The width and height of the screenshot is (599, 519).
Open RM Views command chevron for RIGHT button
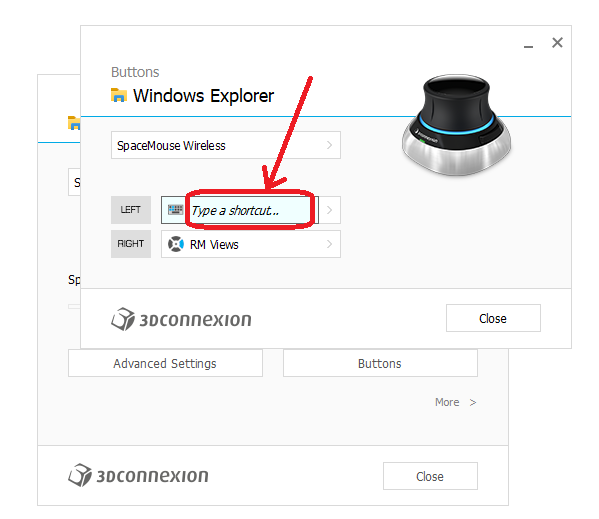329,244
